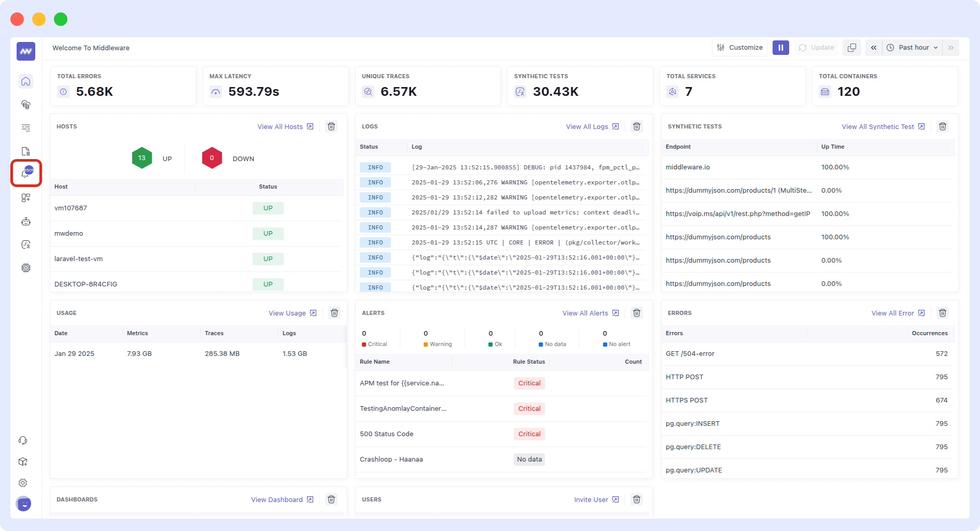Open the Past hour time range dropdown
Image resolution: width=980 pixels, height=531 pixels.
913,47
